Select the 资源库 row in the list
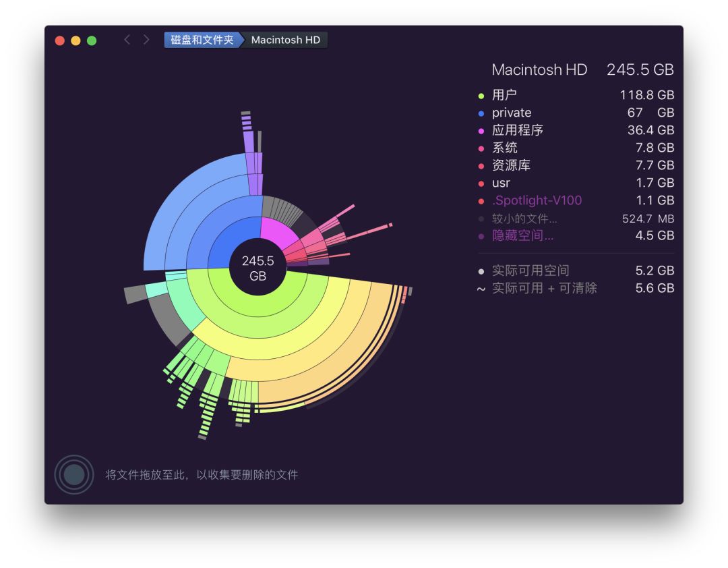The width and height of the screenshot is (728, 568). (x=576, y=165)
